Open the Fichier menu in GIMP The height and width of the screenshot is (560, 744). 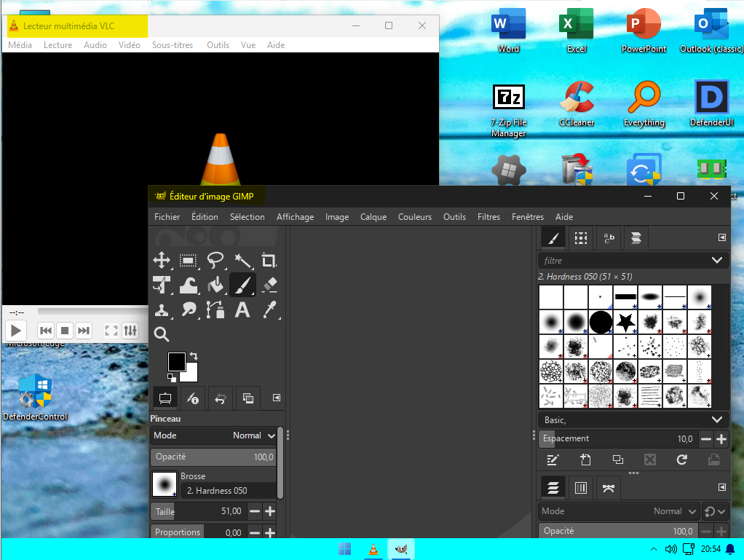tap(167, 217)
